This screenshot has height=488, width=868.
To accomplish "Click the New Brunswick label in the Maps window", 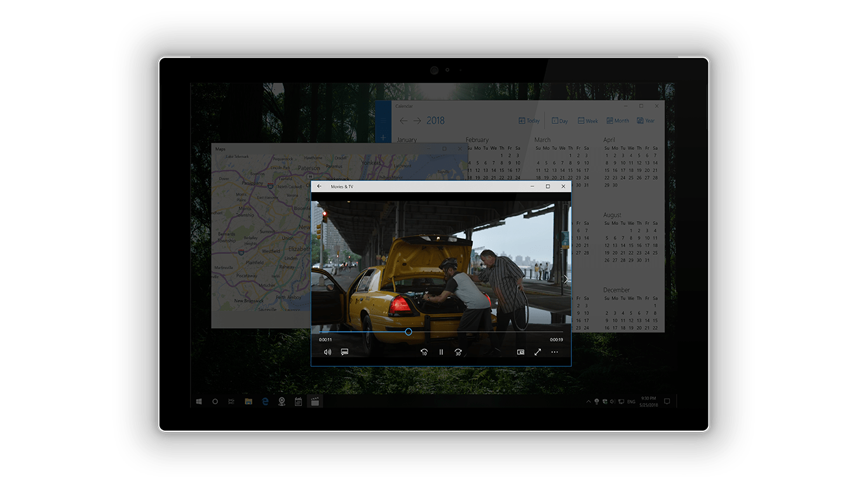I will [x=248, y=301].
